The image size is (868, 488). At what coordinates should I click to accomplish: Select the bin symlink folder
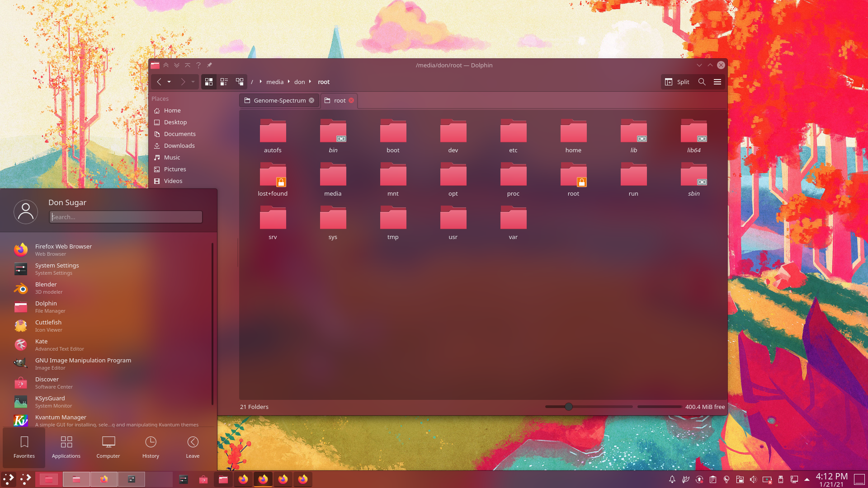333,136
